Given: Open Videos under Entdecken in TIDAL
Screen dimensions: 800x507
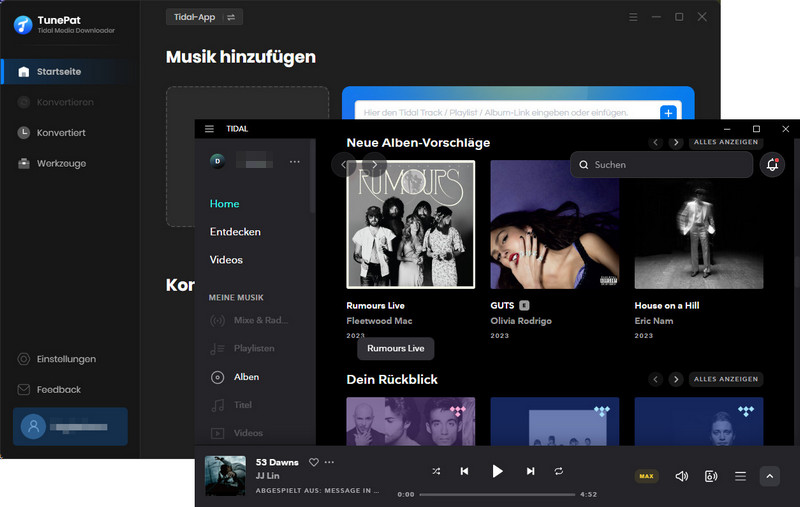Looking at the screenshot, I should [226, 260].
